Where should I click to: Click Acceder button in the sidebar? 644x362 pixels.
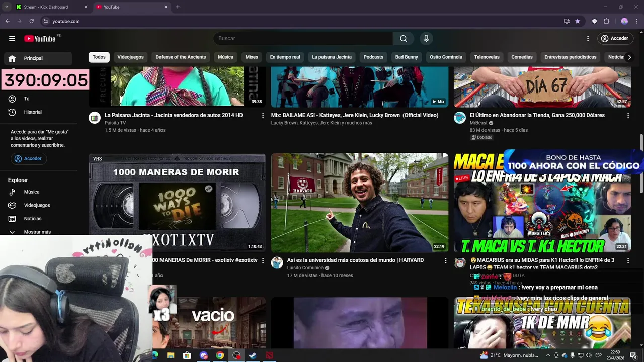click(29, 158)
